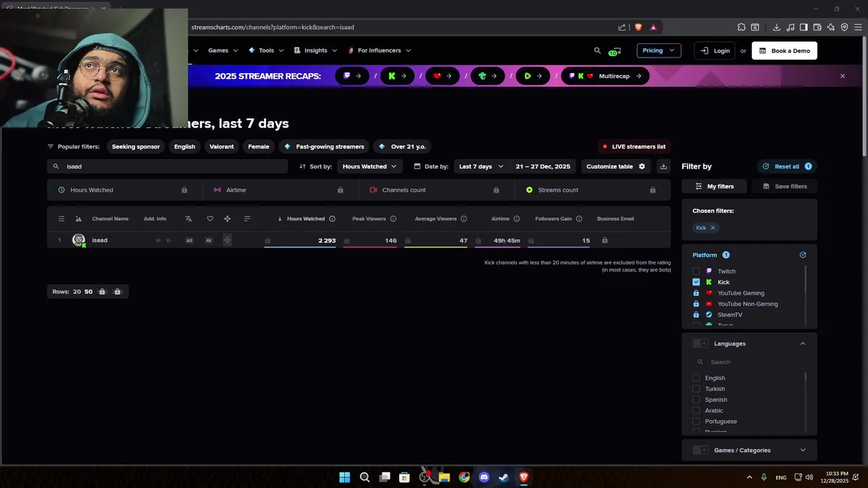The height and width of the screenshot is (488, 868).
Task: Remove the Kick chosen filter chip
Action: [x=713, y=228]
